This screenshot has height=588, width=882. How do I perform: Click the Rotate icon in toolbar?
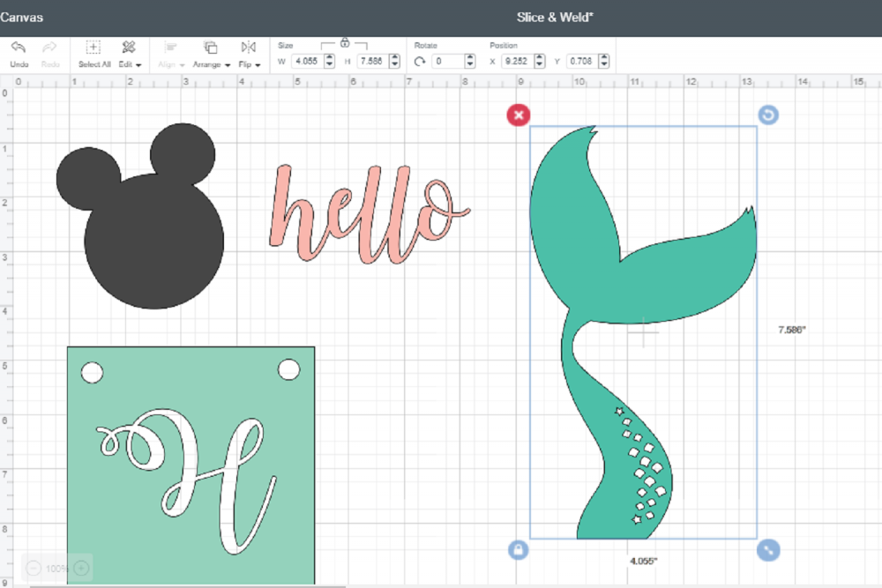click(420, 62)
